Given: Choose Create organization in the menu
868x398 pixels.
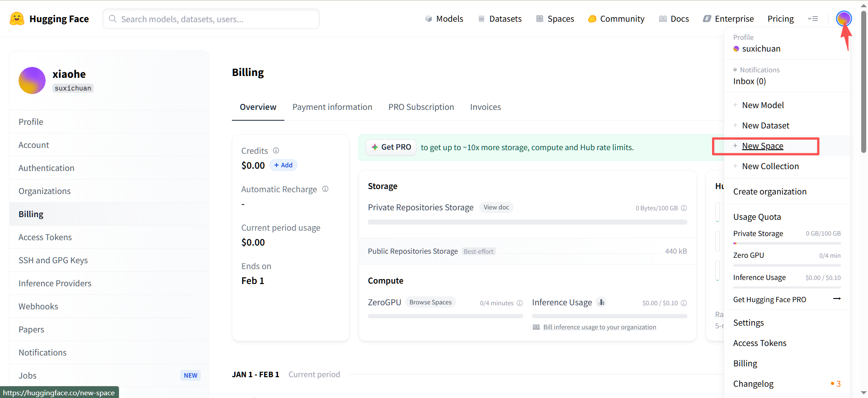Looking at the screenshot, I should point(769,192).
